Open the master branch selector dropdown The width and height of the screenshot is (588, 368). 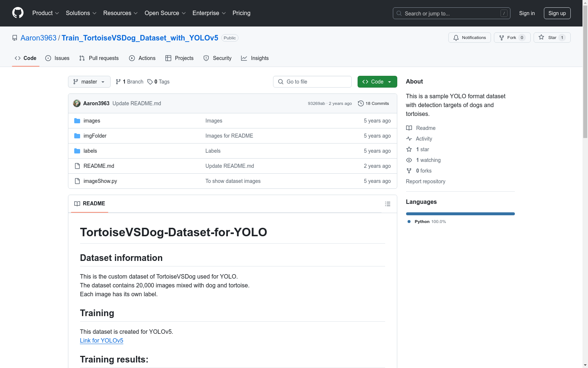(89, 82)
